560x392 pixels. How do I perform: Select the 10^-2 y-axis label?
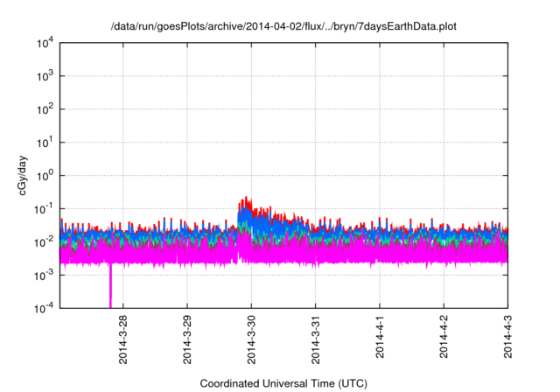(45, 242)
